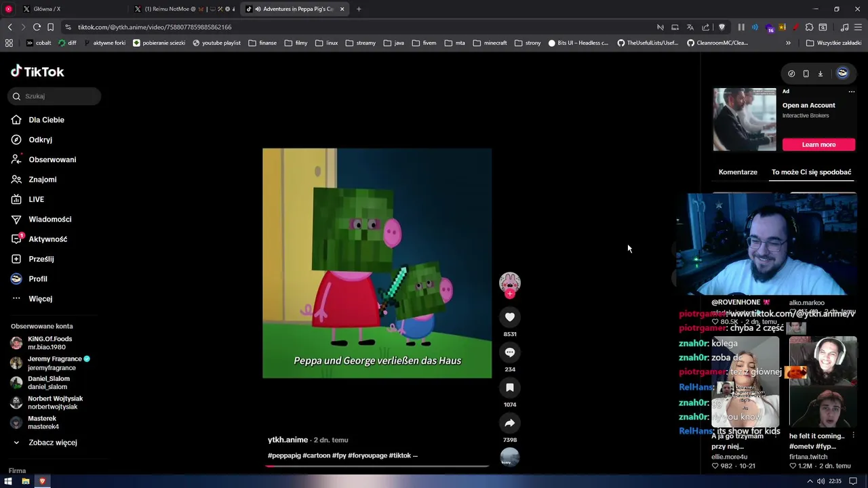Open get-app phone icon

click(x=806, y=73)
